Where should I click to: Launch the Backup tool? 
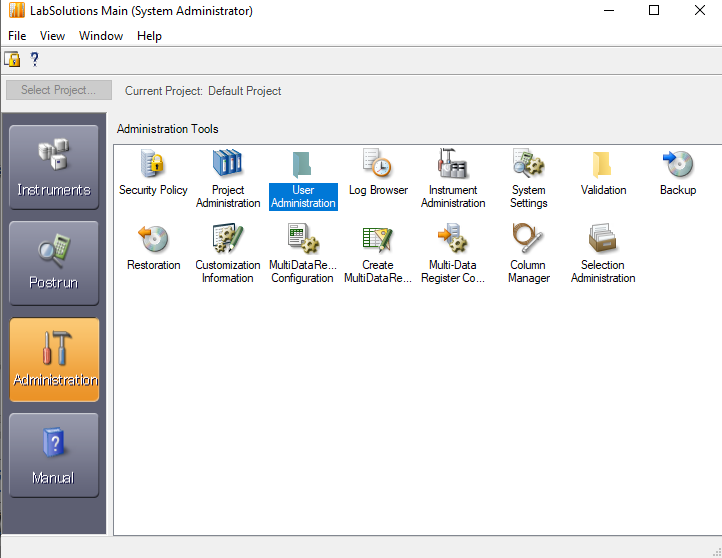click(678, 172)
